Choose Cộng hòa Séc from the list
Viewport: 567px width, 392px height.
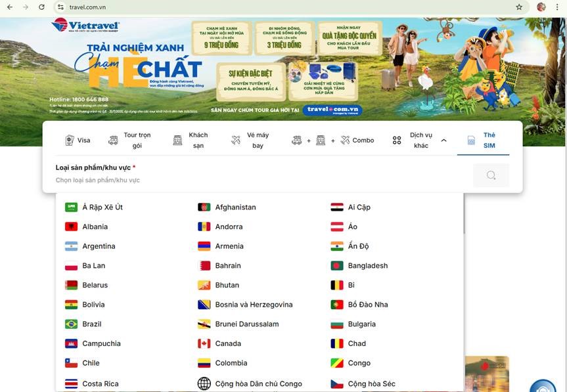tap(363, 383)
